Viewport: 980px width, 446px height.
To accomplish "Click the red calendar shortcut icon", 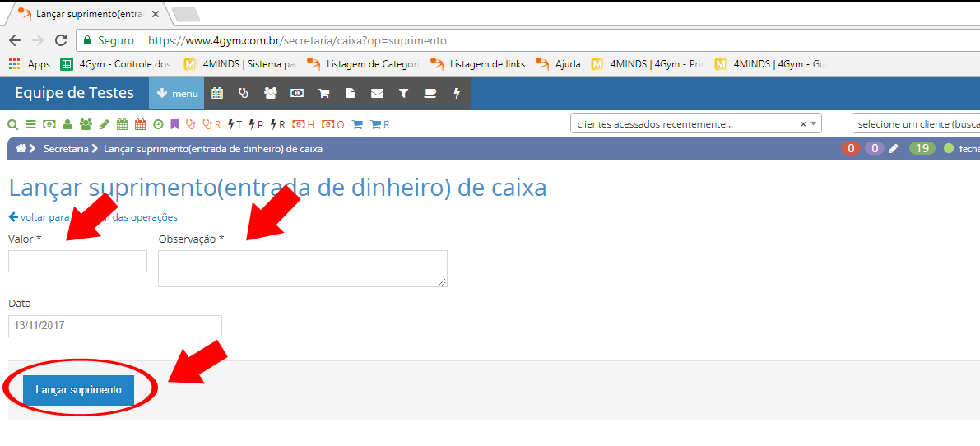I will pyautogui.click(x=140, y=125).
